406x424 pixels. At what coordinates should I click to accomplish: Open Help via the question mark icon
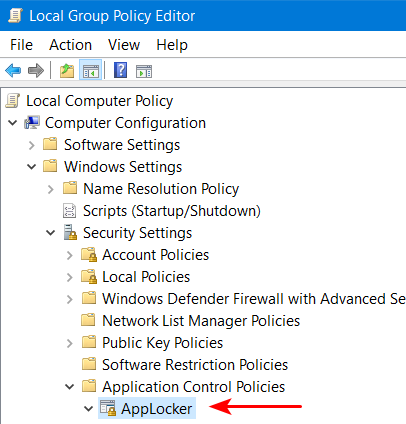pyautogui.click(x=120, y=70)
